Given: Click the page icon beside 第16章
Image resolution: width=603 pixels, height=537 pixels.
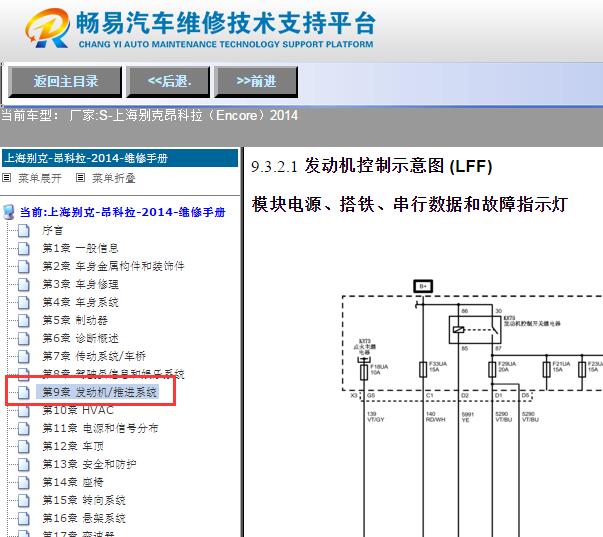Looking at the screenshot, I should pos(24,519).
